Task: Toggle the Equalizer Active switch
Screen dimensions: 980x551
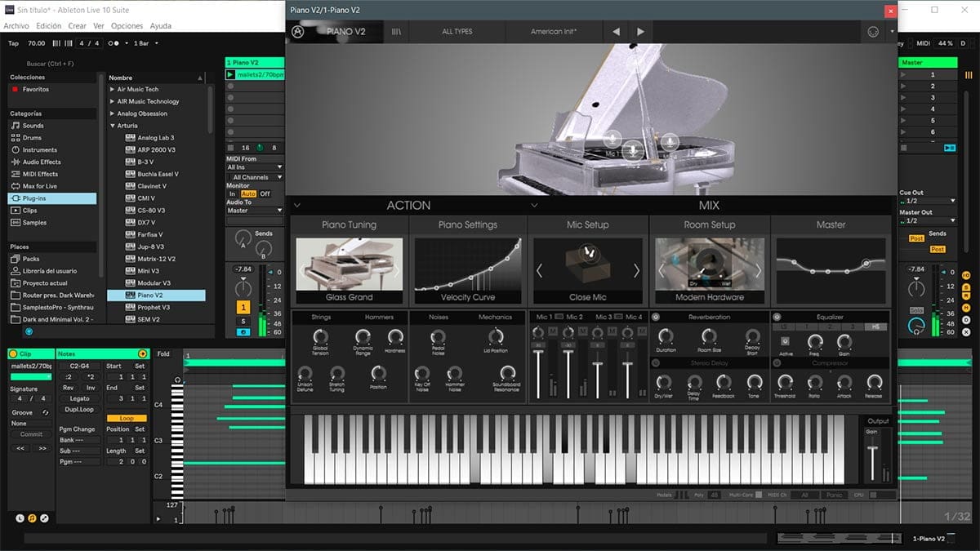Action: [786, 342]
